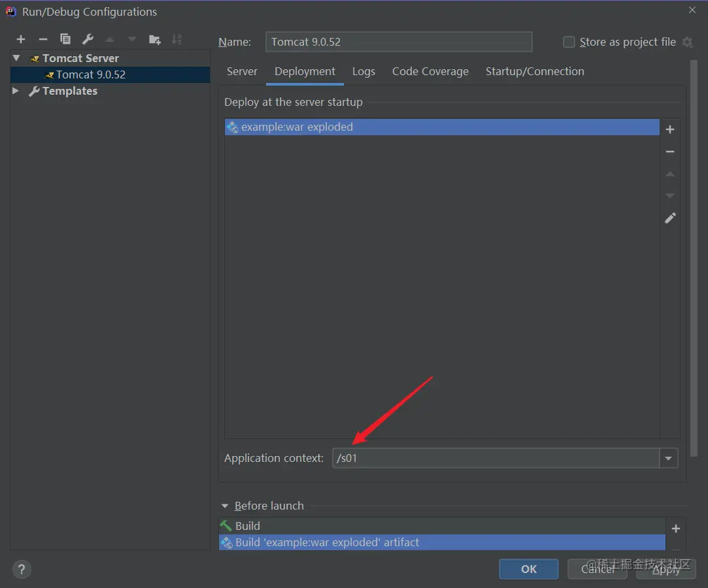Image resolution: width=708 pixels, height=588 pixels.
Task: Remove selected configuration with minus icon
Action: (43, 40)
